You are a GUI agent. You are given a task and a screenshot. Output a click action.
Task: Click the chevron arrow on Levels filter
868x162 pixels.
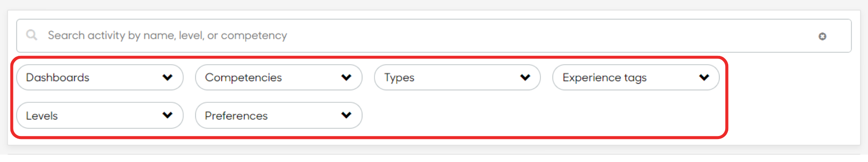click(x=168, y=115)
